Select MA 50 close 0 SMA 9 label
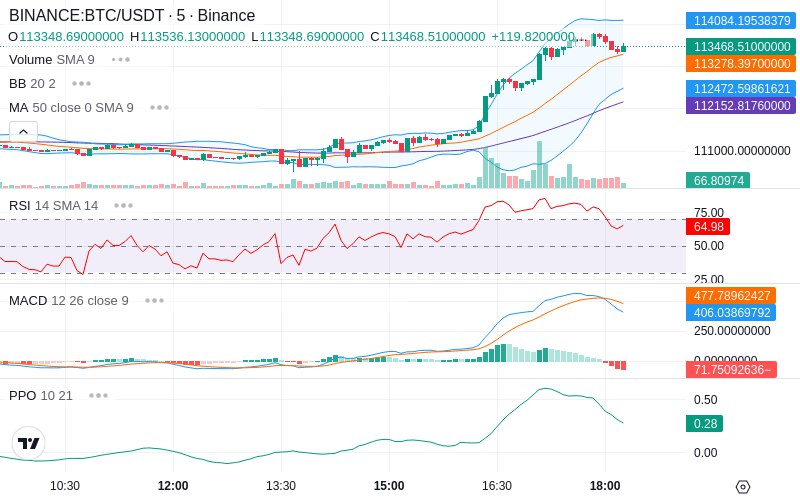Image resolution: width=800 pixels, height=500 pixels. (x=71, y=108)
